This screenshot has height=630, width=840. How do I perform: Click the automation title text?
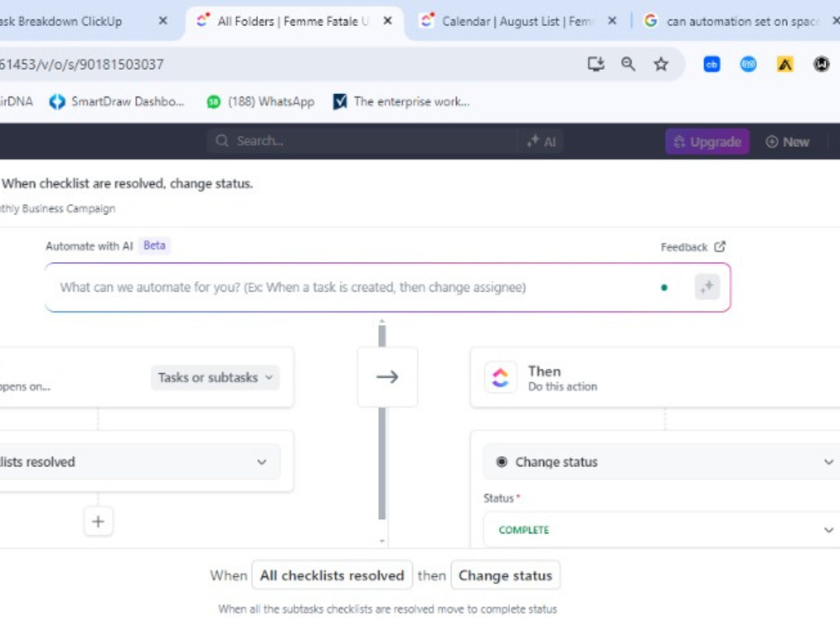(127, 183)
